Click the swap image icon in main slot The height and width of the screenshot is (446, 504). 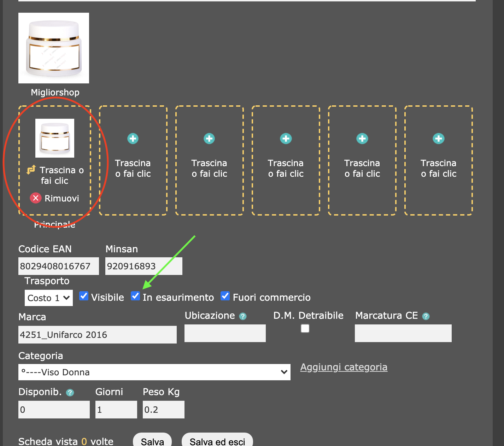click(31, 170)
